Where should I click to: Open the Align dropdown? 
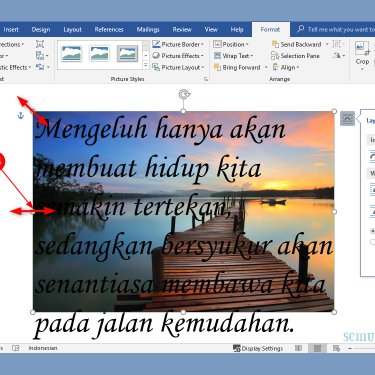click(286, 67)
